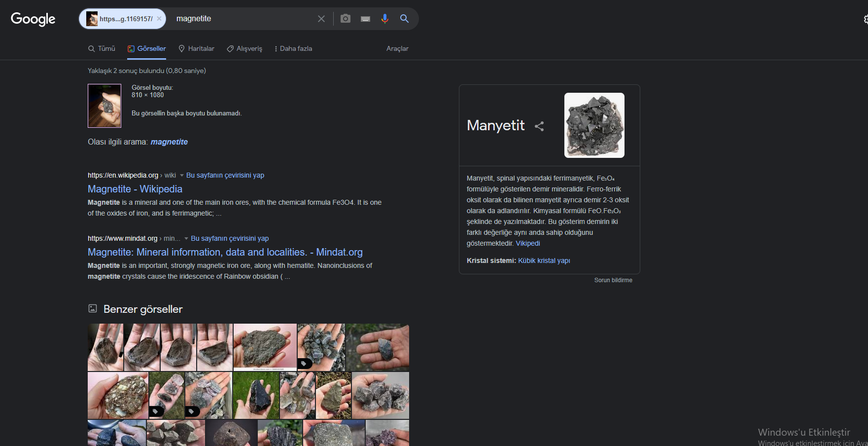Click the magnetite search input field

click(244, 19)
